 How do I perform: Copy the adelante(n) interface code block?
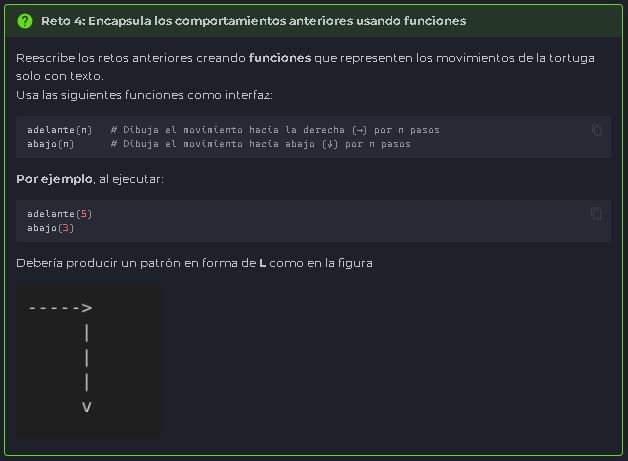click(x=596, y=130)
